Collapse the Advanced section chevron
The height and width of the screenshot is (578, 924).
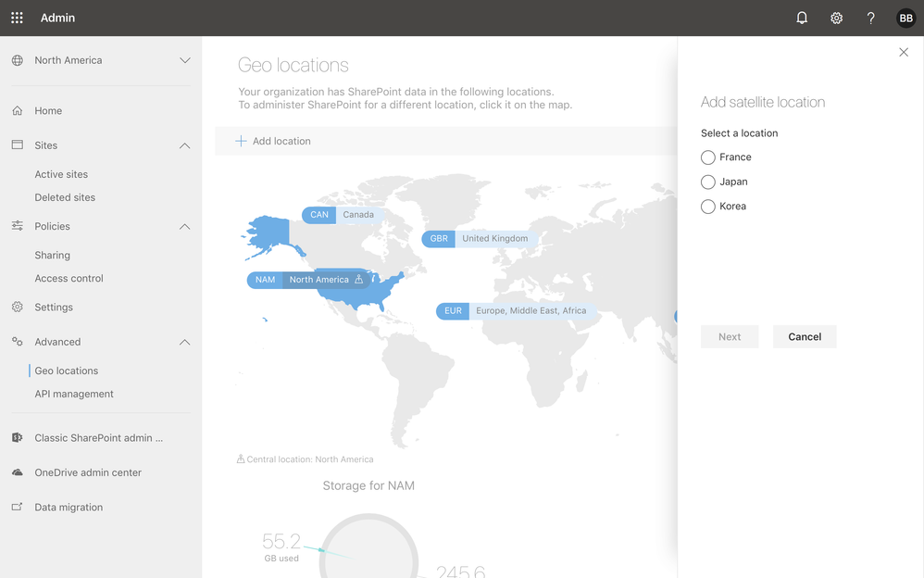[x=184, y=342]
